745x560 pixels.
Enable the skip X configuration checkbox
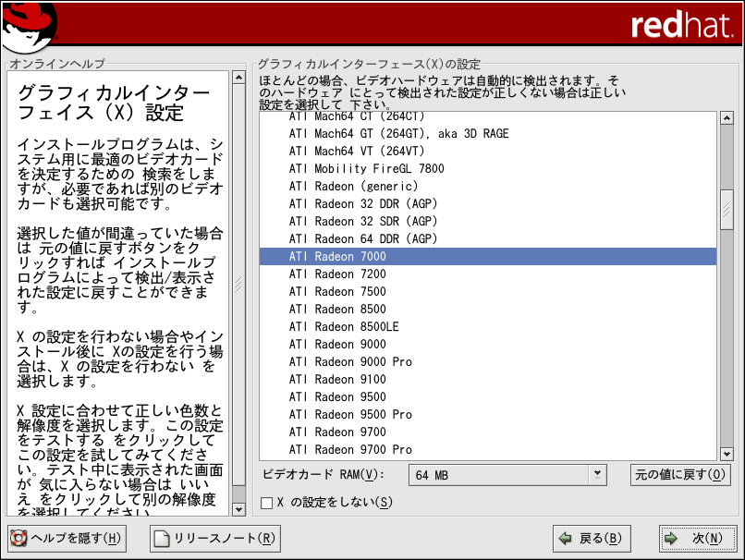pyautogui.click(x=267, y=503)
